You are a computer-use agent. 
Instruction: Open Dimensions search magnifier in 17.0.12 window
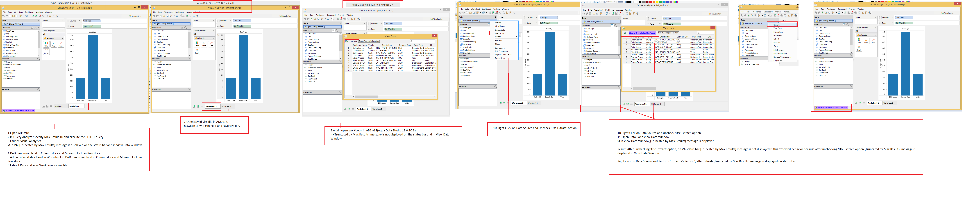186,28
